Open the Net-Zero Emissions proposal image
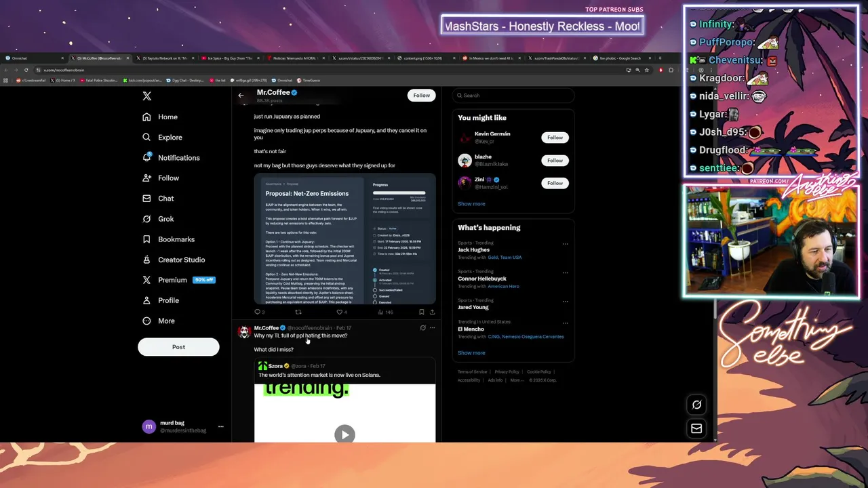 pyautogui.click(x=344, y=239)
